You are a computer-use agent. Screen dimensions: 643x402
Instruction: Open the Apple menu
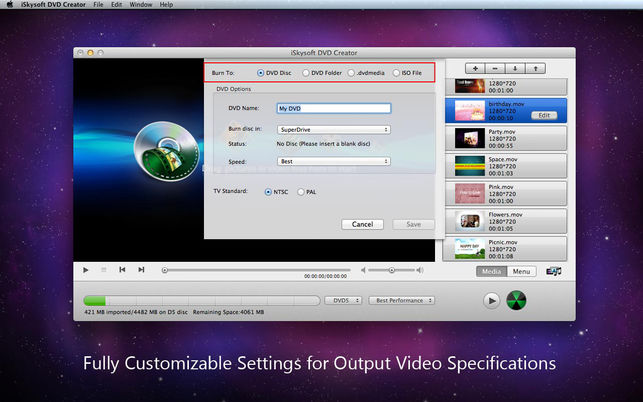coord(9,5)
